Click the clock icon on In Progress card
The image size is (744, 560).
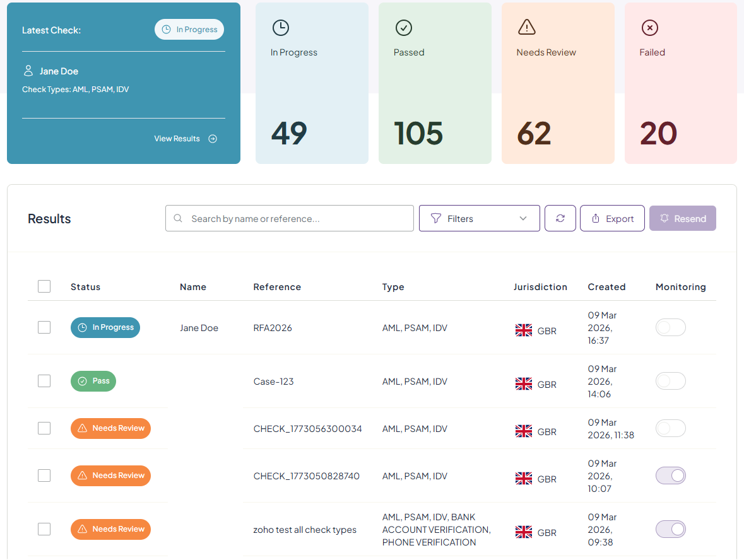click(x=280, y=28)
